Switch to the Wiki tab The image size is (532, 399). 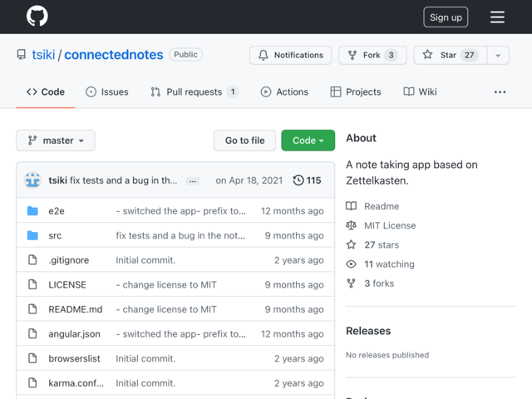click(420, 92)
